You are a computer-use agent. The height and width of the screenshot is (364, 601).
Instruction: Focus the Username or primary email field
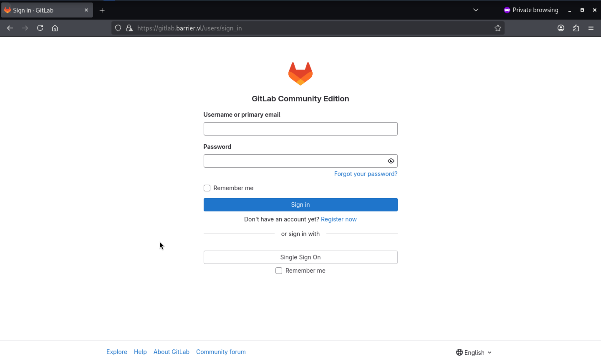point(300,129)
